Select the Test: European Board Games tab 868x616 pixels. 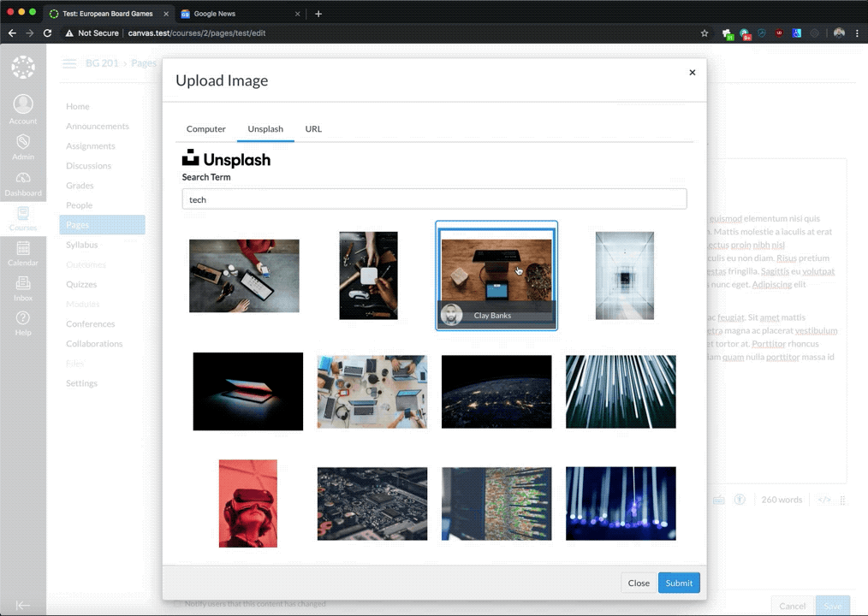click(109, 14)
